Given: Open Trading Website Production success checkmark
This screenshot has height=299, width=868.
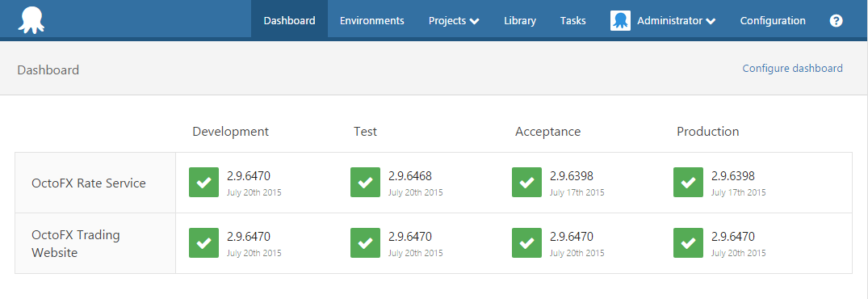Looking at the screenshot, I should (688, 242).
